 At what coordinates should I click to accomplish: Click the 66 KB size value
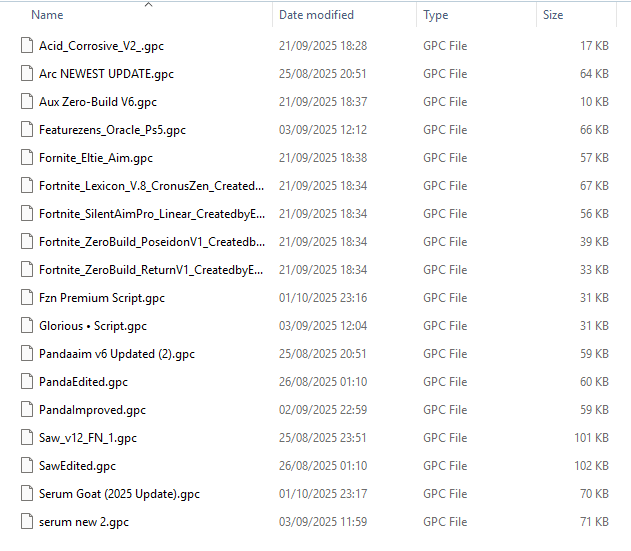594,130
